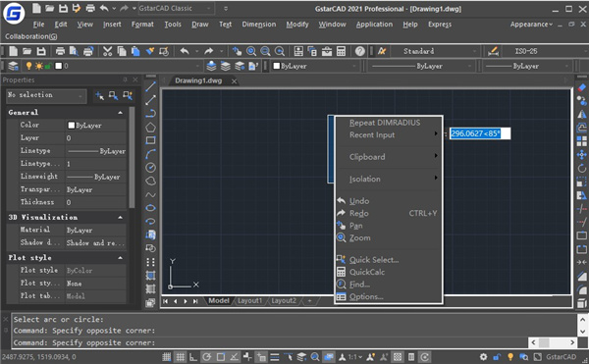Toggle Object Snap in status bar
This screenshot has height=364, width=589.
(x=221, y=357)
